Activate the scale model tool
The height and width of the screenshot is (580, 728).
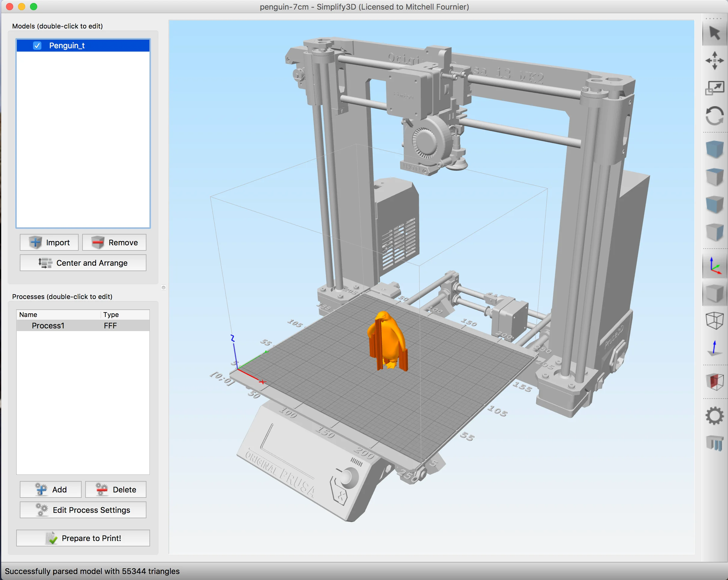(714, 88)
